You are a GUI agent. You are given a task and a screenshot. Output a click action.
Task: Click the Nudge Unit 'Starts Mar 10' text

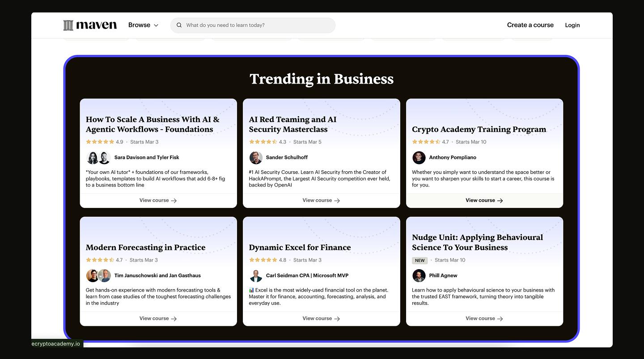(450, 260)
